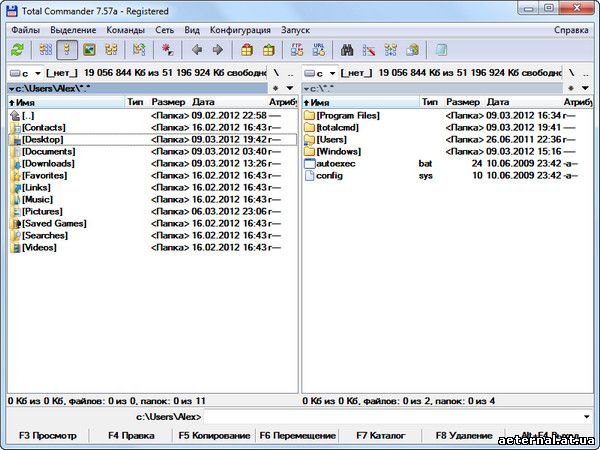Click the F3 Просмотр button
The height and width of the screenshot is (450, 600).
click(48, 435)
